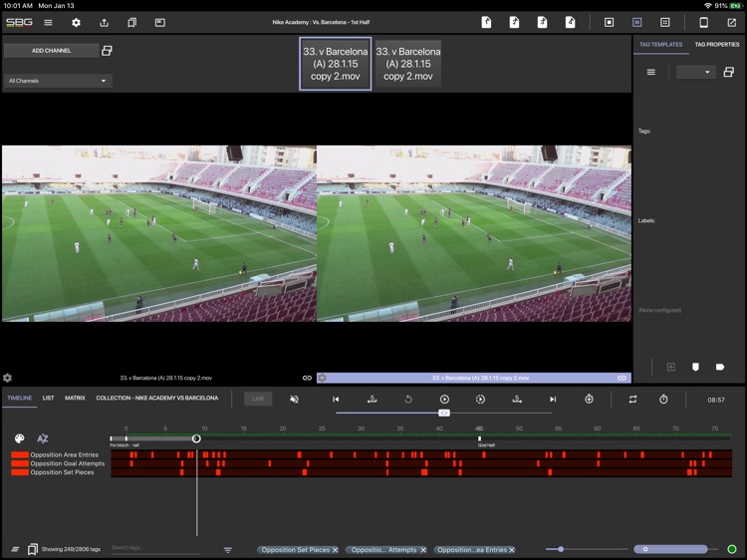Select the first document export icon
Screen dimensions: 747x560
pos(486,22)
